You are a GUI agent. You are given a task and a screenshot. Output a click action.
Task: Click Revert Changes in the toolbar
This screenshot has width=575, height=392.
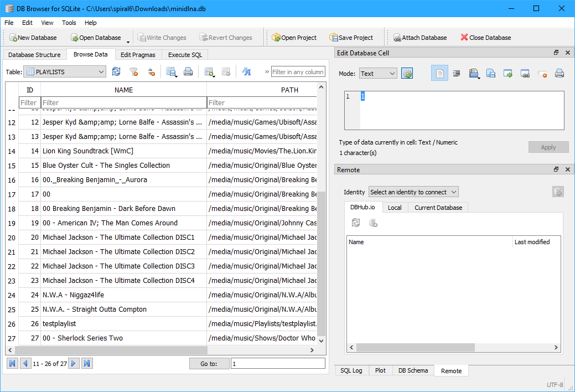click(x=226, y=38)
